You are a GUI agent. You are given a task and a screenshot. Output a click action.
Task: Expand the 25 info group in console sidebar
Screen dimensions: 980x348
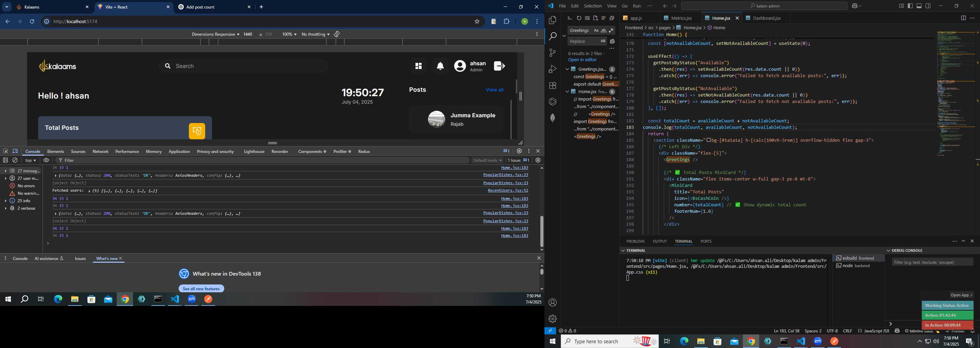pyautogui.click(x=6, y=201)
